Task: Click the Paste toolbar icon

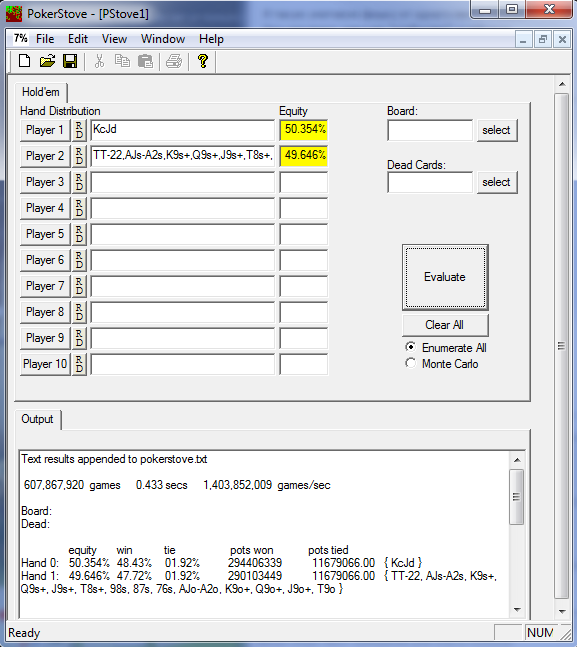Action: click(x=145, y=61)
